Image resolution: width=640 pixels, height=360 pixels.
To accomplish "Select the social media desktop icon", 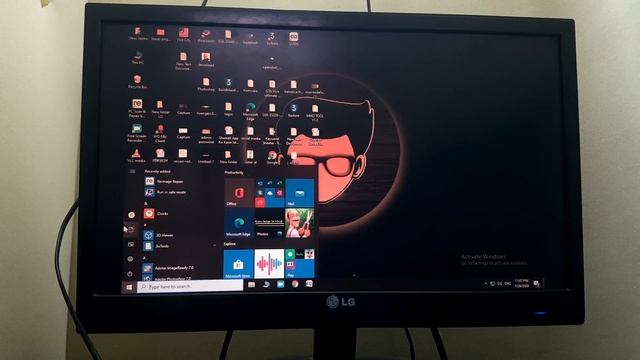I will tap(250, 134).
